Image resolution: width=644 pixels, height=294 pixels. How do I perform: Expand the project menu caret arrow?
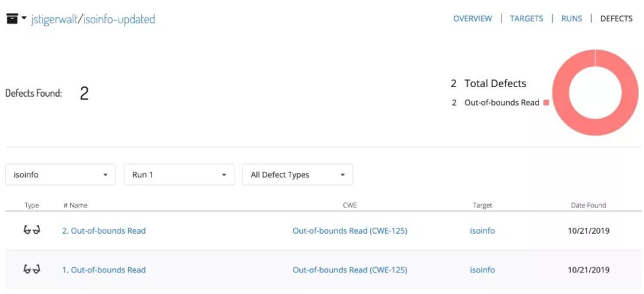point(24,18)
